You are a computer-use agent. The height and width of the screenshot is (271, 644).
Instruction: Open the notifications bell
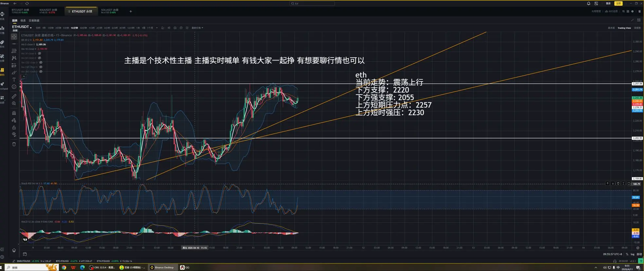point(589,3)
